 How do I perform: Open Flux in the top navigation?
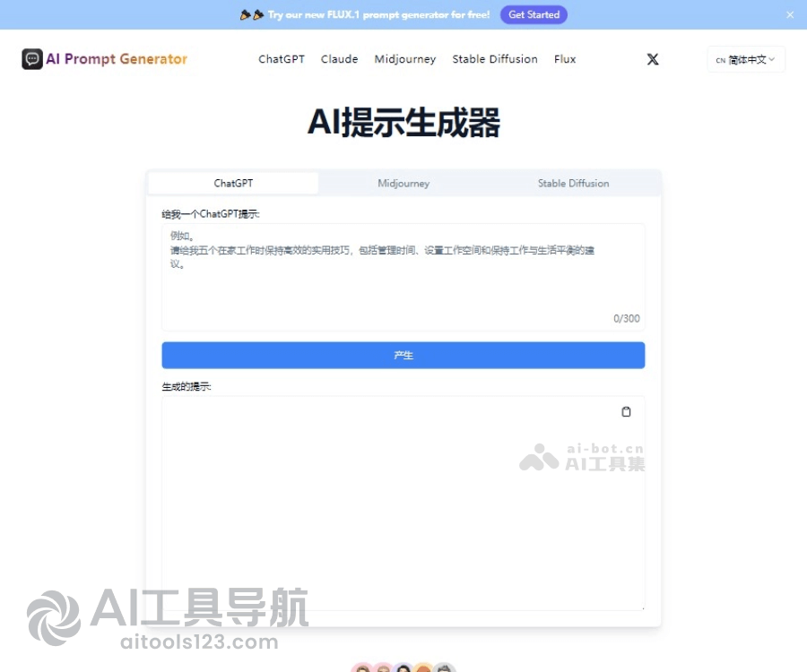565,59
